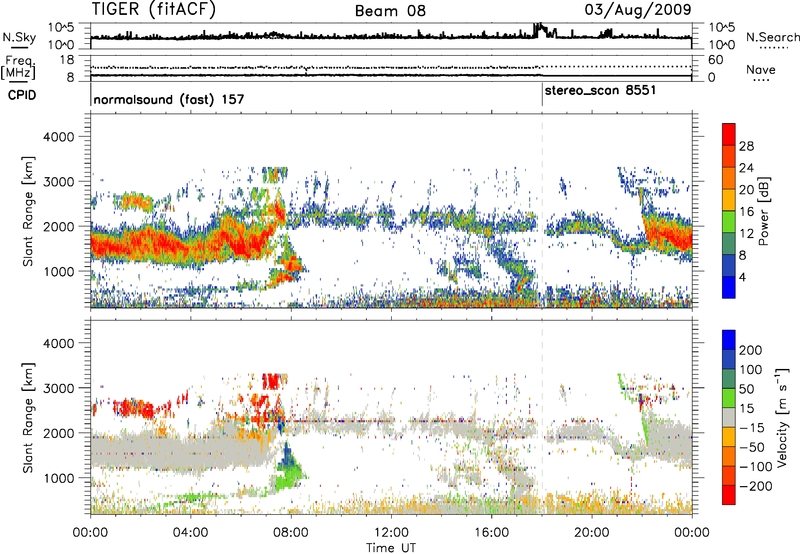
Task: Click 'Slant Range [km]' label of velocity panel
Action: click(x=28, y=417)
